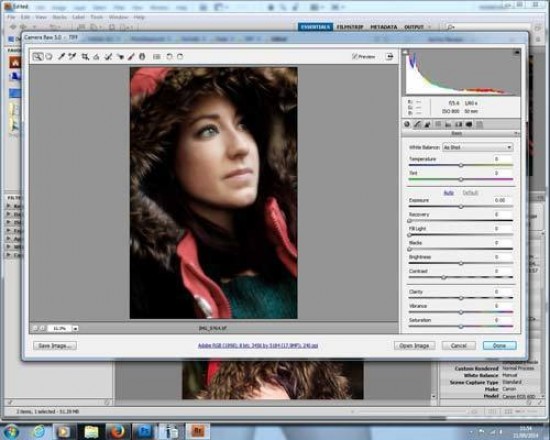Click the zoom out minus button
This screenshot has height=440, width=550.
pos(35,328)
